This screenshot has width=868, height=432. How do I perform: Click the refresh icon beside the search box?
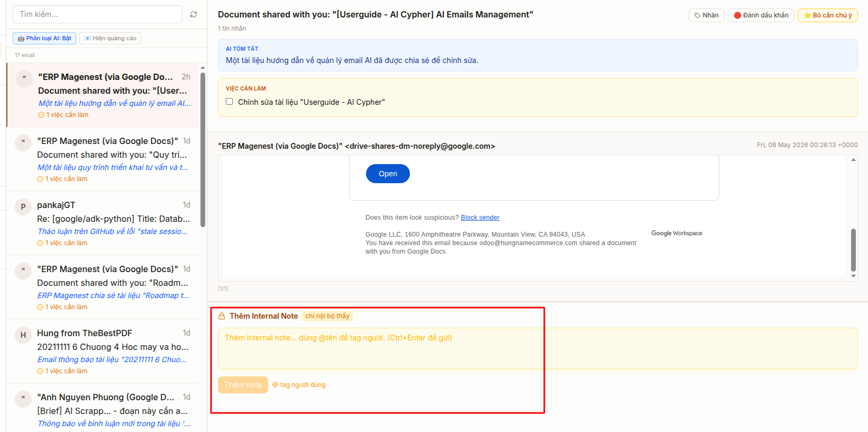point(194,14)
